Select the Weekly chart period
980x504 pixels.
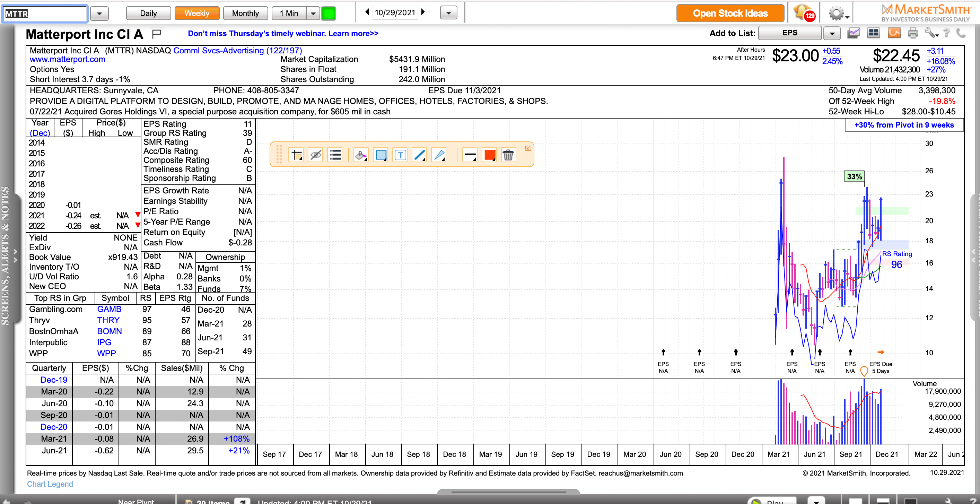(197, 13)
